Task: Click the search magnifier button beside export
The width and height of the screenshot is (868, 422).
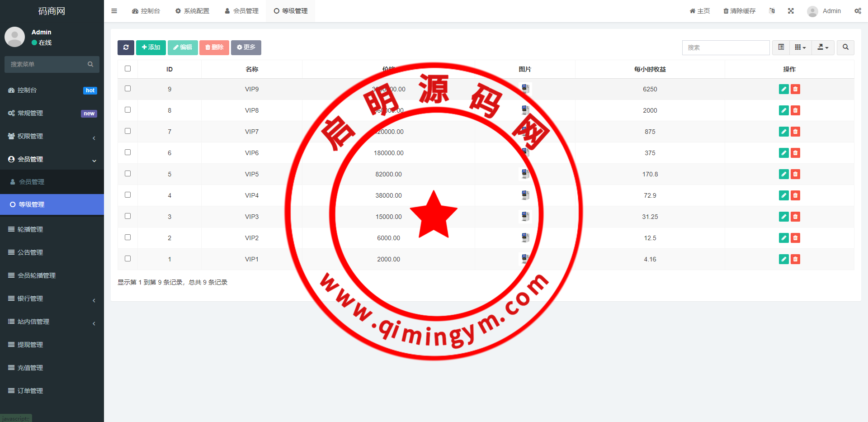Action: [x=845, y=47]
